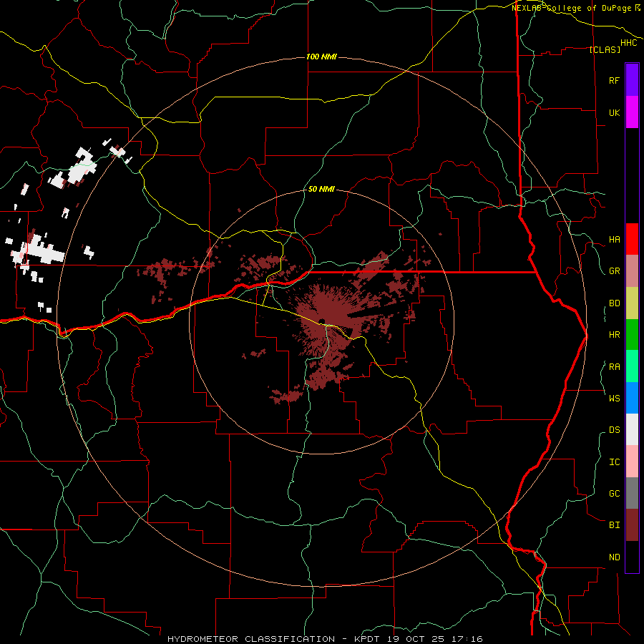Click the WS legend label
The height and width of the screenshot is (644, 644).
[614, 398]
